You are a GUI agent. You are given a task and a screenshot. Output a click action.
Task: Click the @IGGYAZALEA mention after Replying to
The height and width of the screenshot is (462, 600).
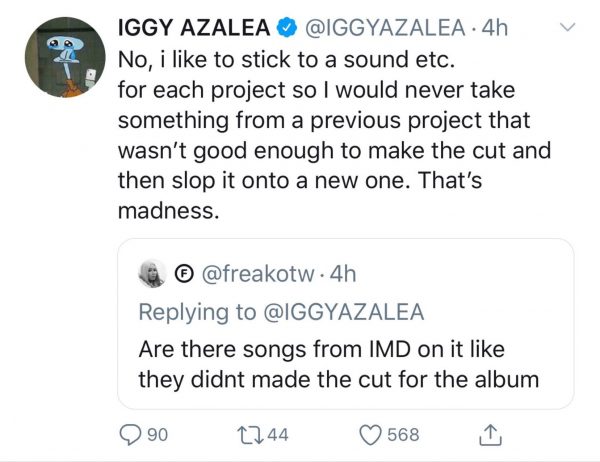(344, 312)
